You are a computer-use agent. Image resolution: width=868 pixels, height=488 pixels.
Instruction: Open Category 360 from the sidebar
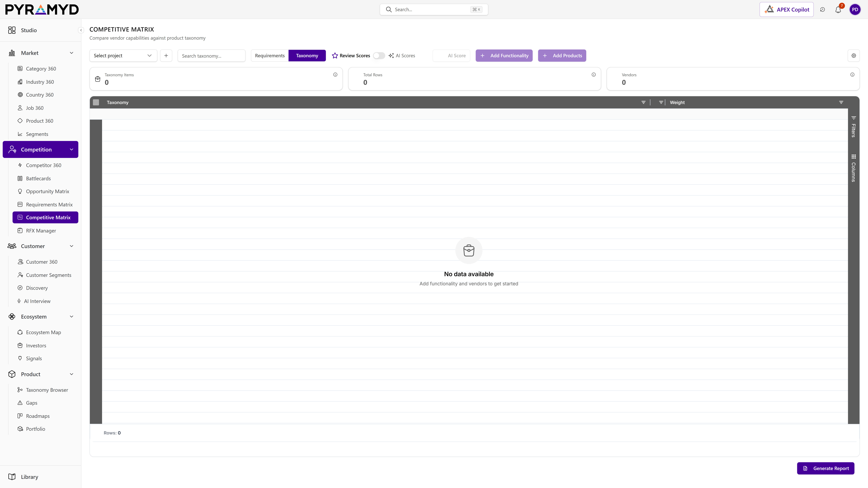coord(41,69)
